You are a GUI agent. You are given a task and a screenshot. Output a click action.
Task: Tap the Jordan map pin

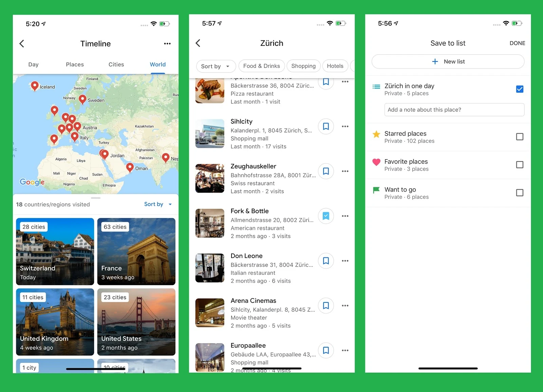point(105,155)
